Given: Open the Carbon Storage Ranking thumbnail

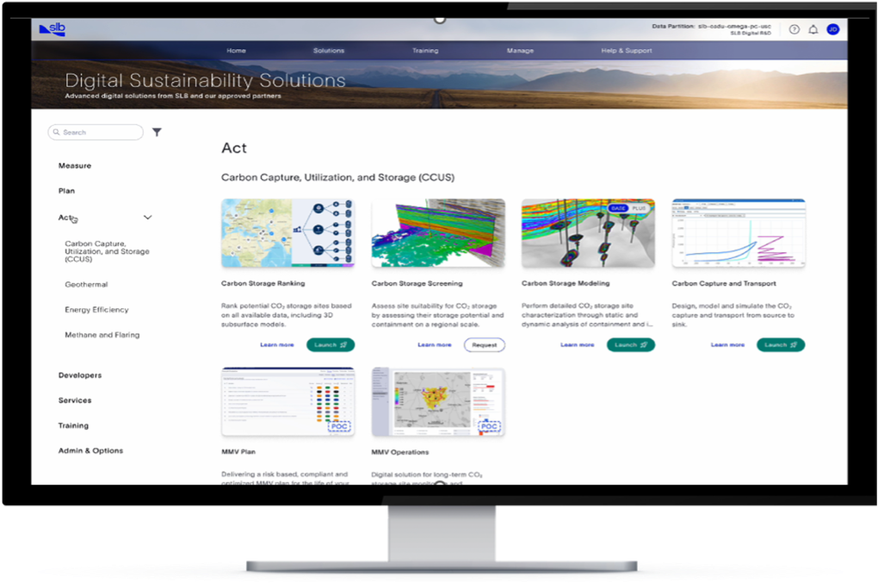Looking at the screenshot, I should pyautogui.click(x=288, y=233).
